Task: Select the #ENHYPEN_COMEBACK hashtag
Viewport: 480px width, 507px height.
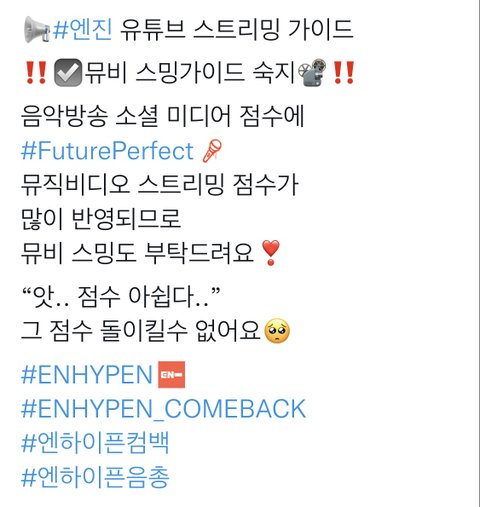Action: [x=163, y=409]
